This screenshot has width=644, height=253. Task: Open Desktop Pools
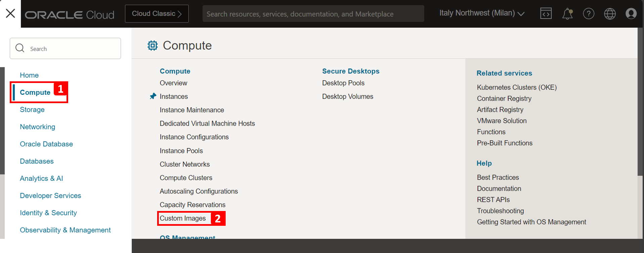pyautogui.click(x=343, y=83)
